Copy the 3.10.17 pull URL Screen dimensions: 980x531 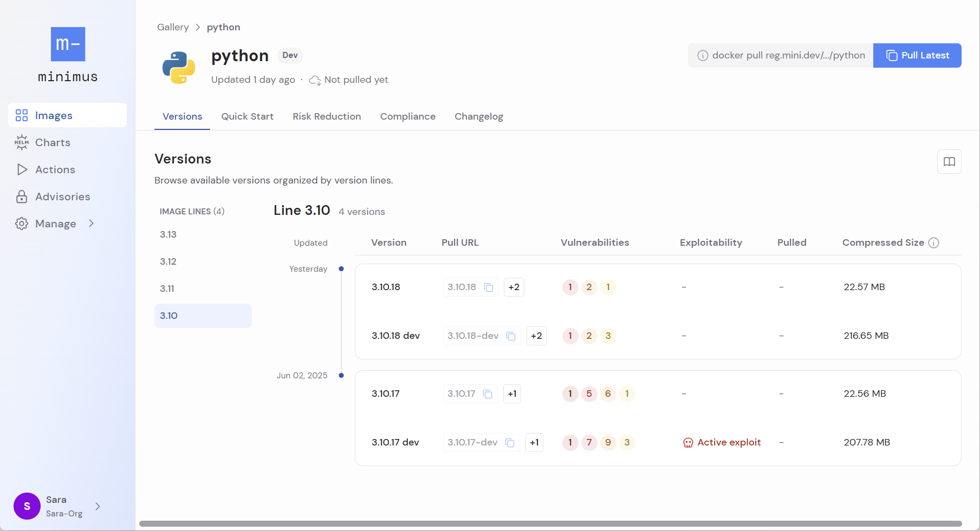pos(488,394)
